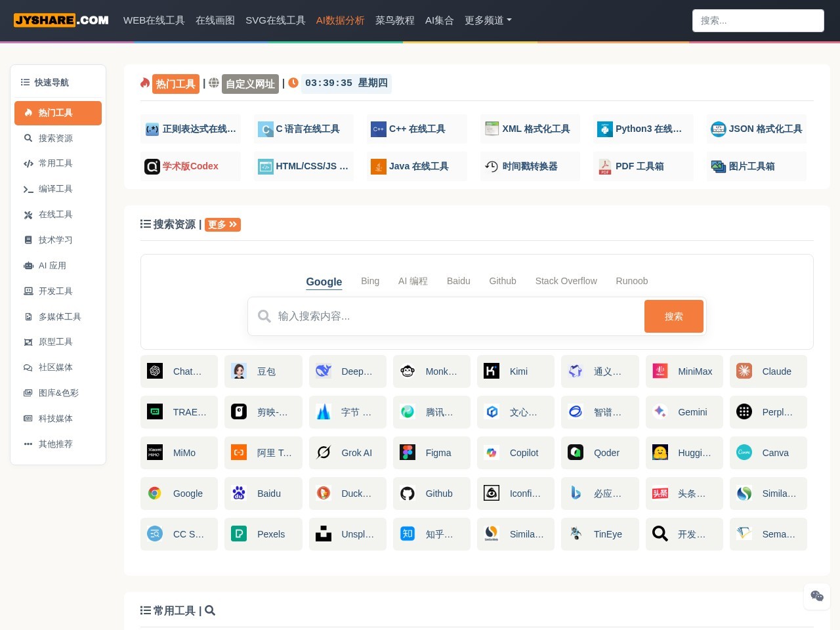Open the TinEye shortcut
The height and width of the screenshot is (630, 840).
coord(600,534)
